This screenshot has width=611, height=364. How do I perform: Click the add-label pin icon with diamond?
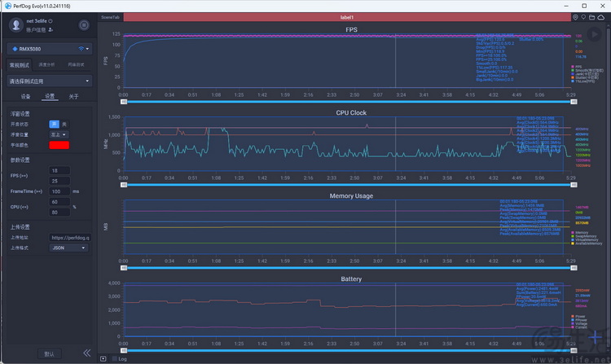(575, 17)
